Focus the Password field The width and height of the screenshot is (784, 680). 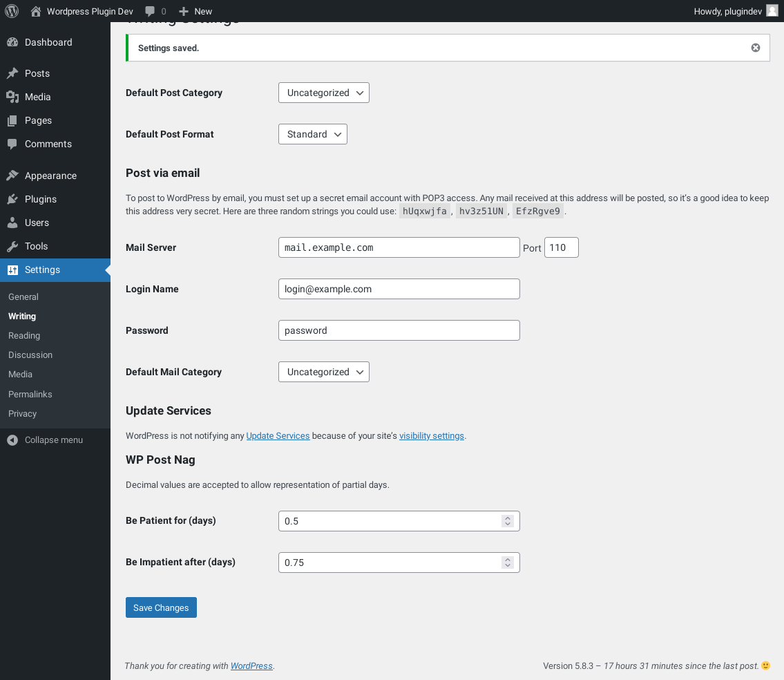399,331
